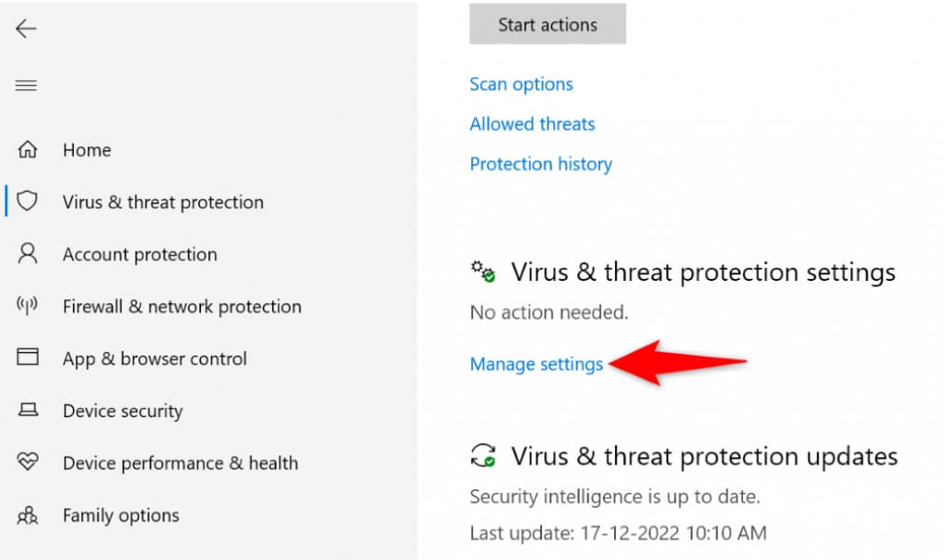
Task: Click the Virus & threat protection settings gear icon
Action: 483,272
